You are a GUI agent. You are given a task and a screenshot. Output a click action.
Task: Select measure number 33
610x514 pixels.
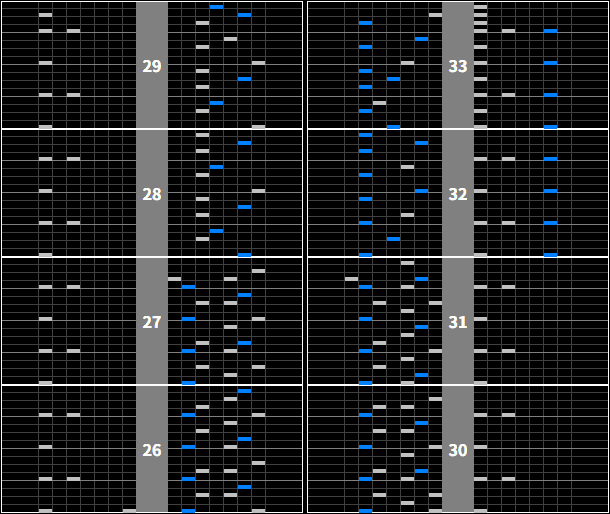[458, 67]
